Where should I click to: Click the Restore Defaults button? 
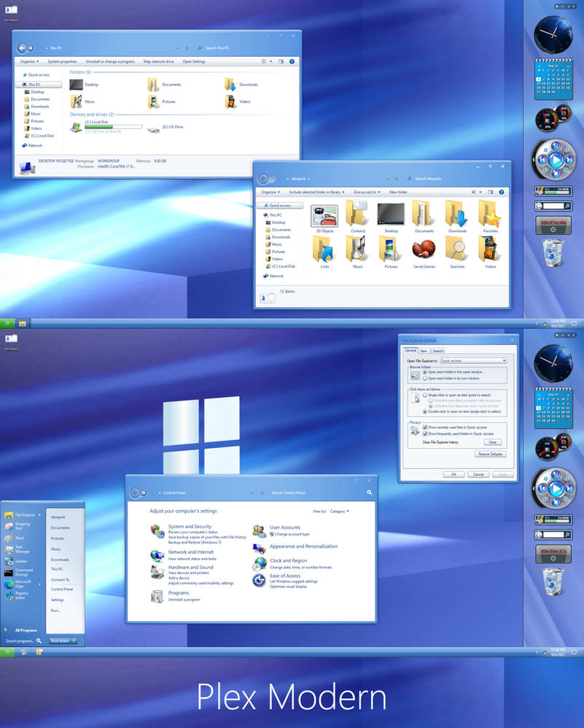pos(490,454)
